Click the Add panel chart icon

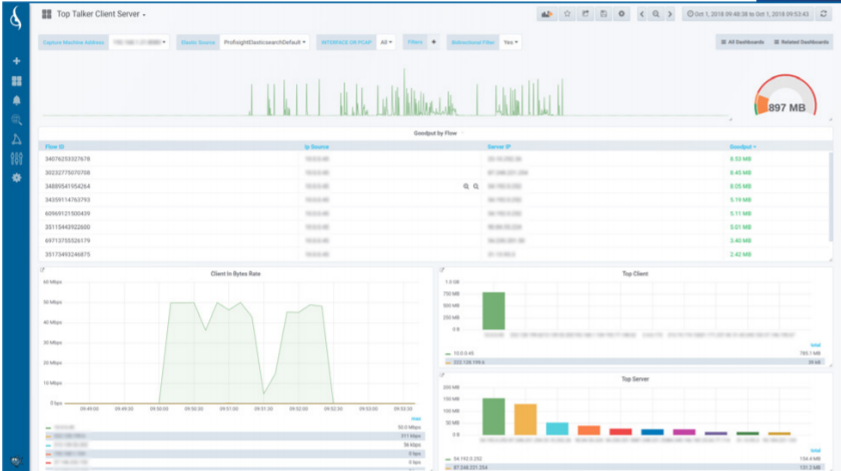[x=547, y=14]
